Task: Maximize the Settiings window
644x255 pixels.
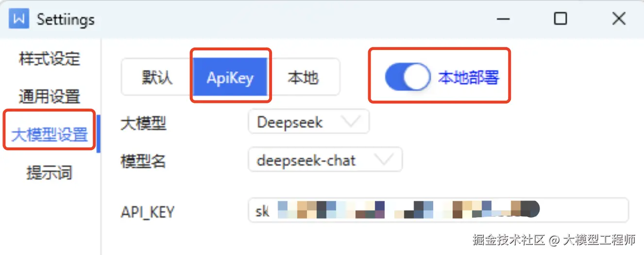Action: 560,19
